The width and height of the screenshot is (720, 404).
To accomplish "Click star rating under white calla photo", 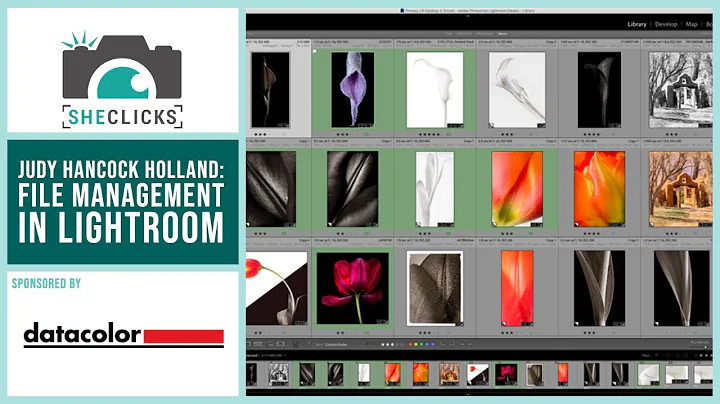I will tap(430, 135).
